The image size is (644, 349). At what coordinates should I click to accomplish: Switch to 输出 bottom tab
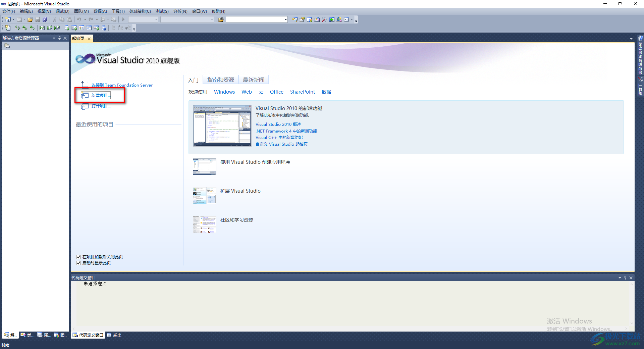click(x=114, y=335)
